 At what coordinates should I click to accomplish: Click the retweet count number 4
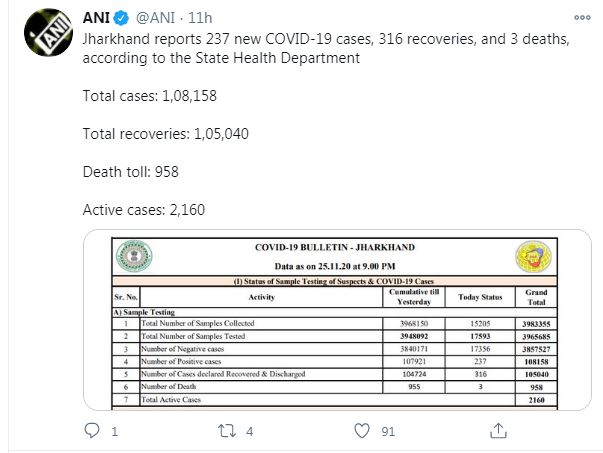click(250, 432)
